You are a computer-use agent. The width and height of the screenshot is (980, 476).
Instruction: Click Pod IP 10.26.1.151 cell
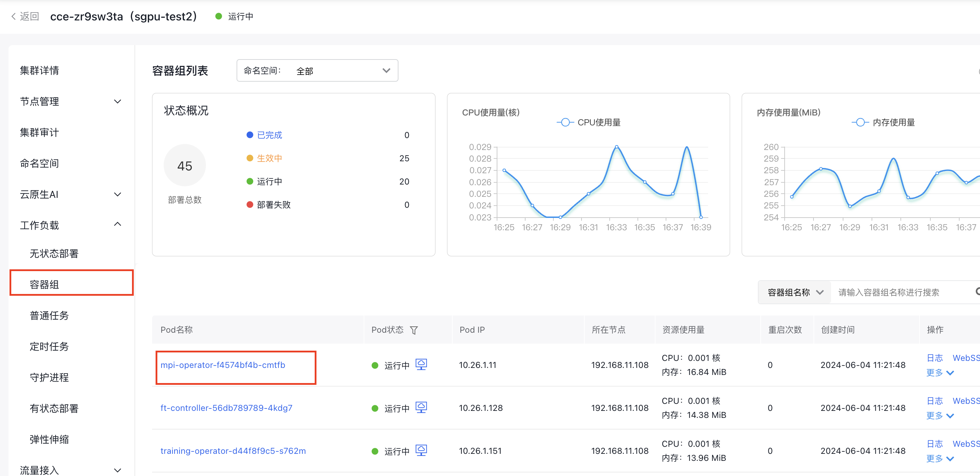(x=480, y=451)
